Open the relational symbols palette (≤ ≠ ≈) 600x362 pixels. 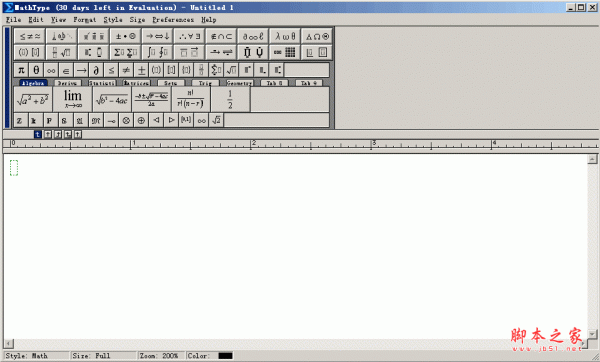point(29,36)
